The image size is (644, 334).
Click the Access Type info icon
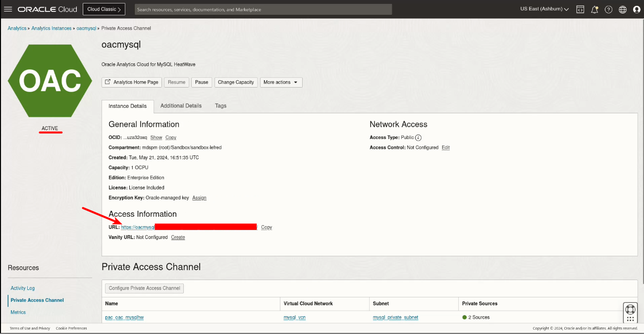(x=419, y=138)
